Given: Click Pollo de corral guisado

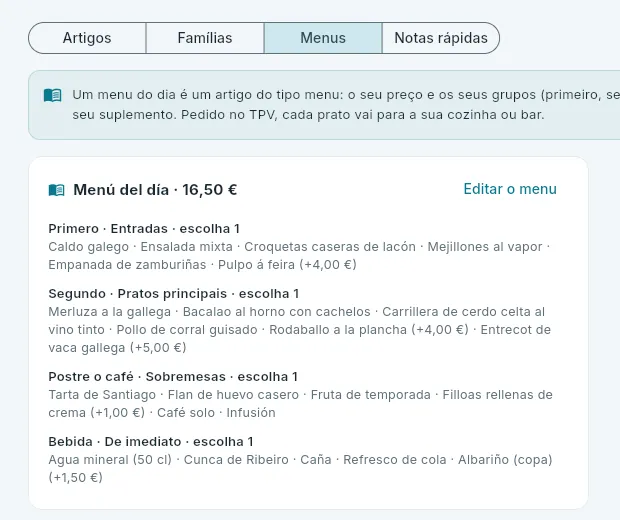Looking at the screenshot, I should coord(187,330).
